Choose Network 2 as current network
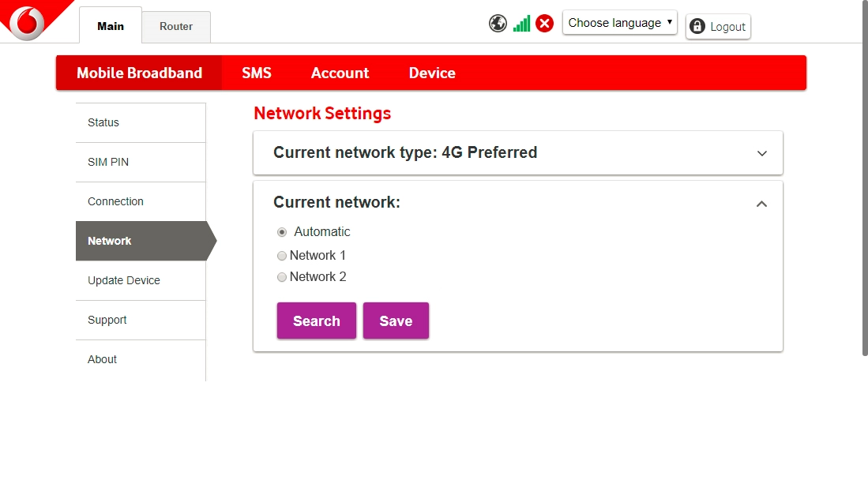 coord(282,276)
